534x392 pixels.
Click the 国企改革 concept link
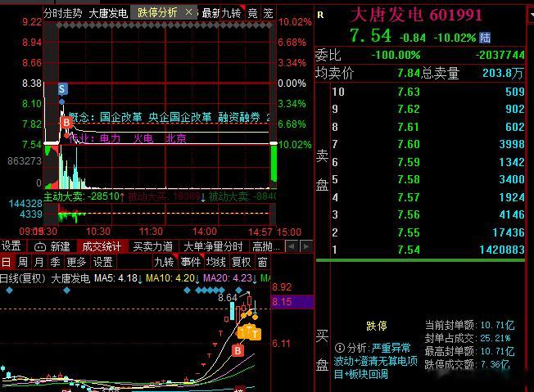(x=121, y=117)
